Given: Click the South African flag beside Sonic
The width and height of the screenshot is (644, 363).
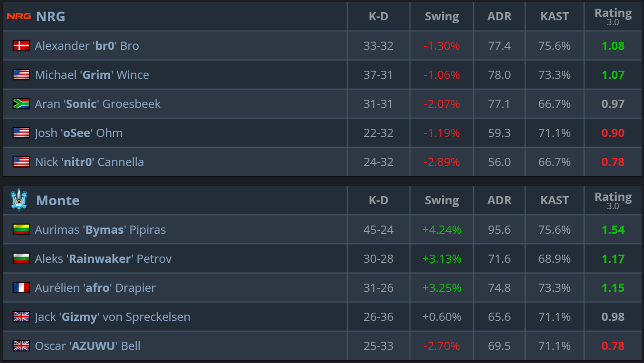Looking at the screenshot, I should pyautogui.click(x=21, y=104).
